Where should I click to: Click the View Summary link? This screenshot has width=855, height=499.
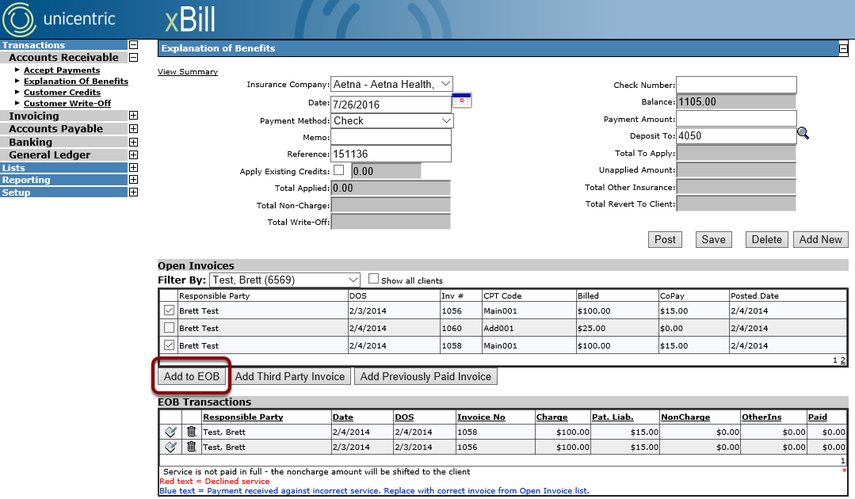point(188,71)
